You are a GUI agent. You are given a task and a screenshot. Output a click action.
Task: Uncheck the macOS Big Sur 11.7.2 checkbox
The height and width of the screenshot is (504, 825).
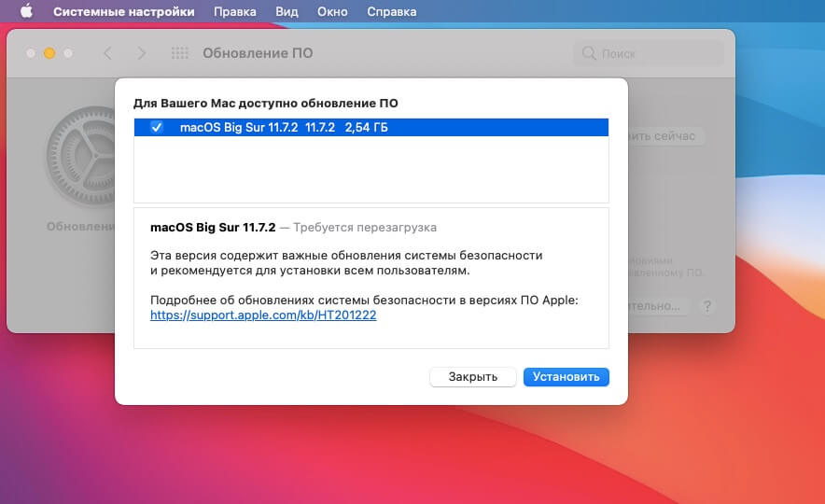tap(157, 128)
